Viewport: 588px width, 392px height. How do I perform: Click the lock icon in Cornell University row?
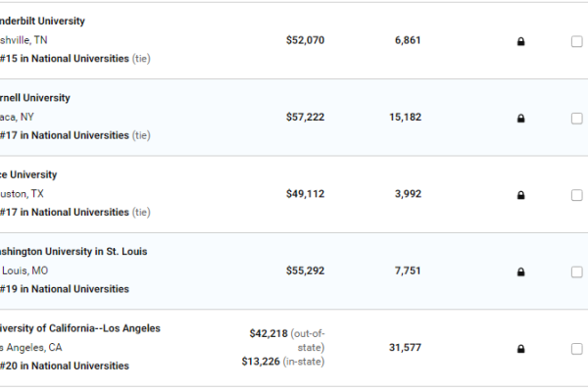pos(520,118)
